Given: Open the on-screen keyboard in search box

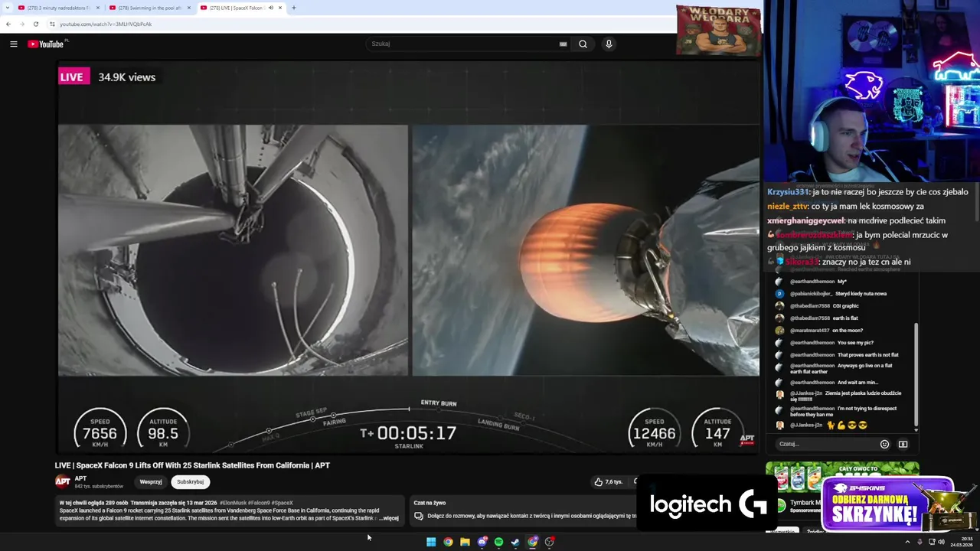Looking at the screenshot, I should pyautogui.click(x=563, y=44).
